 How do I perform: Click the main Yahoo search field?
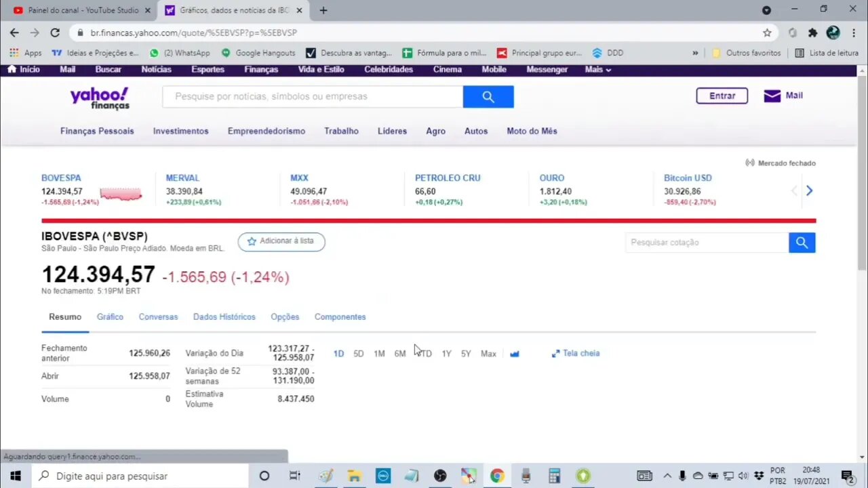click(313, 97)
